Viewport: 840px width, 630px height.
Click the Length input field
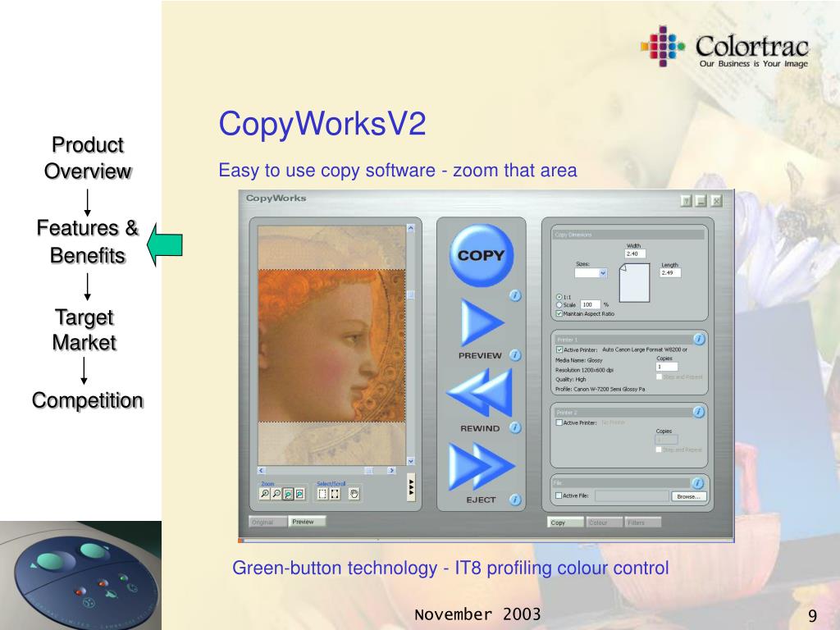point(670,272)
